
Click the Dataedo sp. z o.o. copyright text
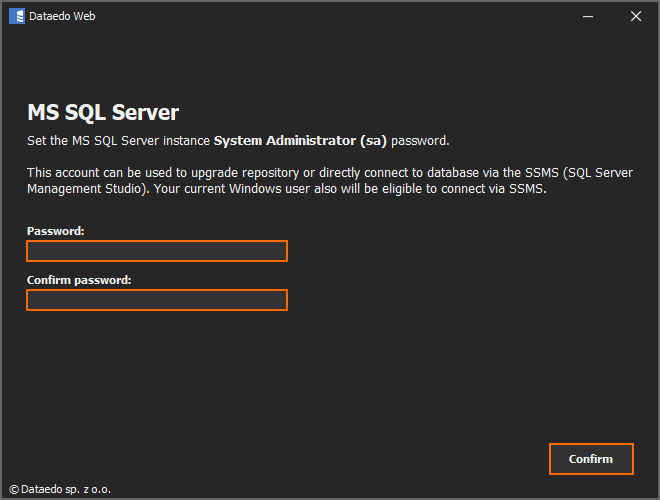tap(59, 490)
